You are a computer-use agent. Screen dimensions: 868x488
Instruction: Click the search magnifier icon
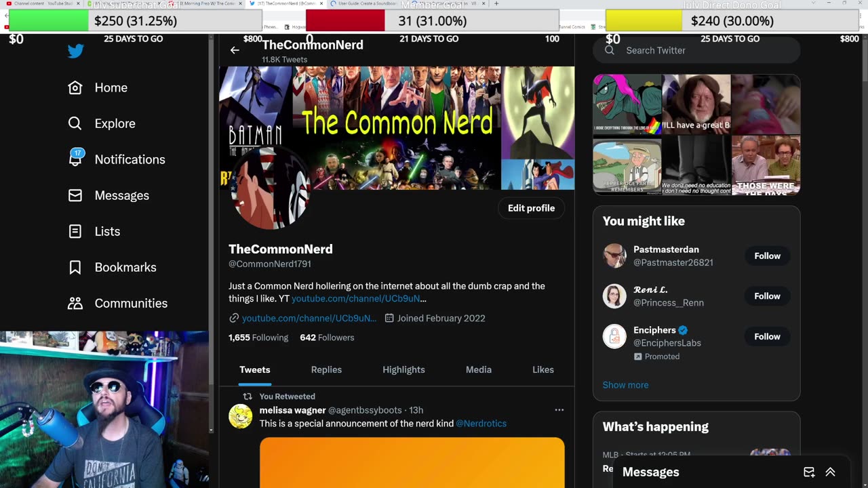pos(610,50)
